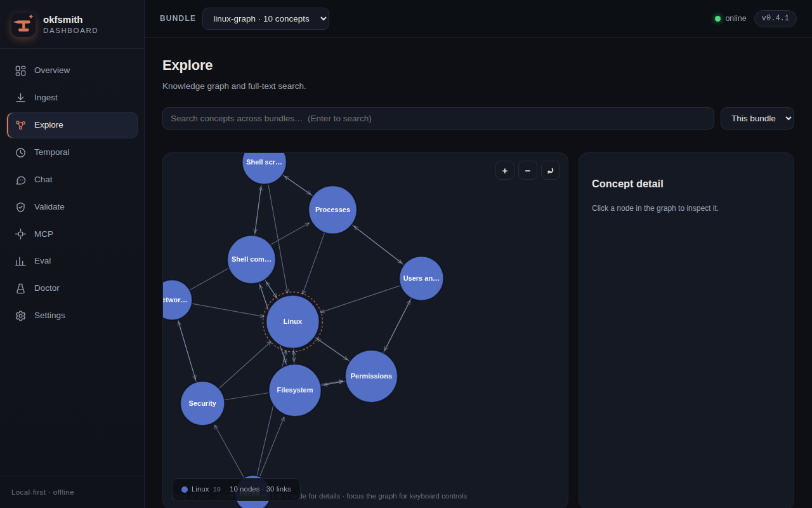This screenshot has width=812, height=508.
Task: Open the Eval page label
Action: (x=43, y=261)
